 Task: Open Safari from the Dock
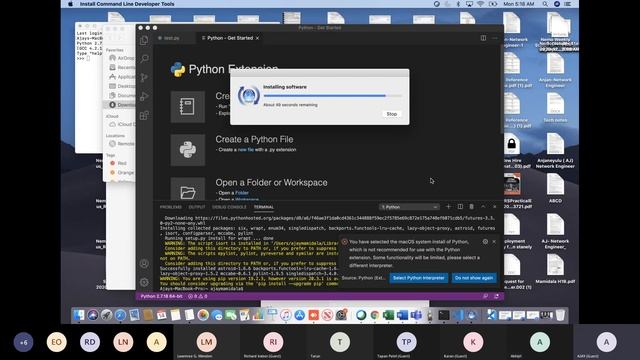[120, 315]
